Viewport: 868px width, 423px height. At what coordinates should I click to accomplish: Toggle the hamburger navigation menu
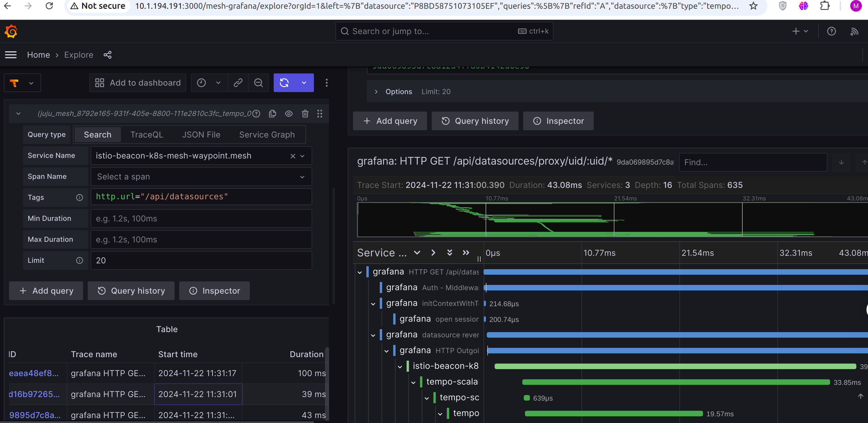click(11, 55)
